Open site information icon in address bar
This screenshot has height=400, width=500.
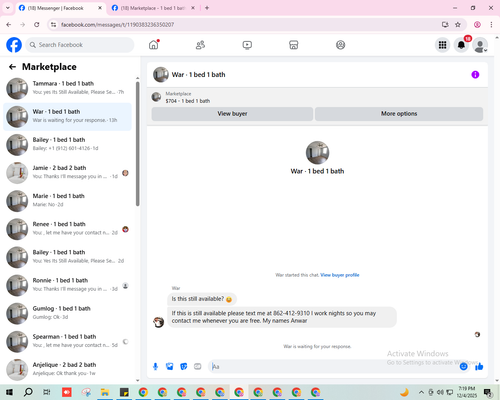tap(53, 25)
